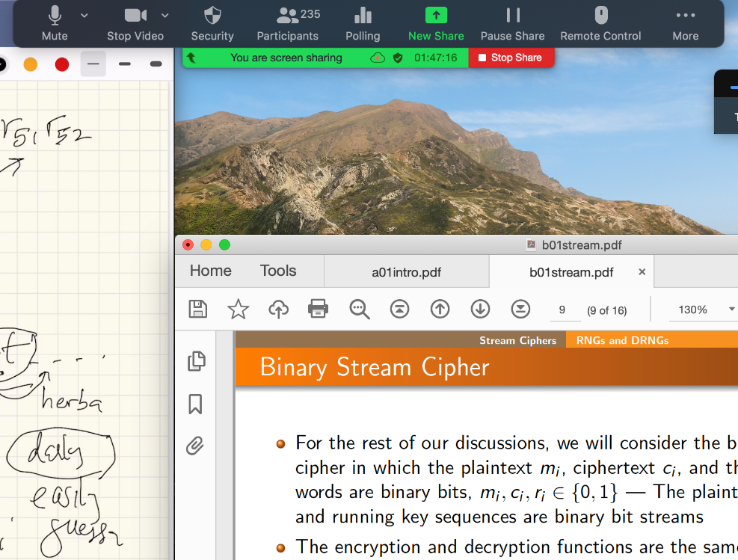Mute the microphone in Zoom
Screen dimensions: 738x560
click(55, 23)
